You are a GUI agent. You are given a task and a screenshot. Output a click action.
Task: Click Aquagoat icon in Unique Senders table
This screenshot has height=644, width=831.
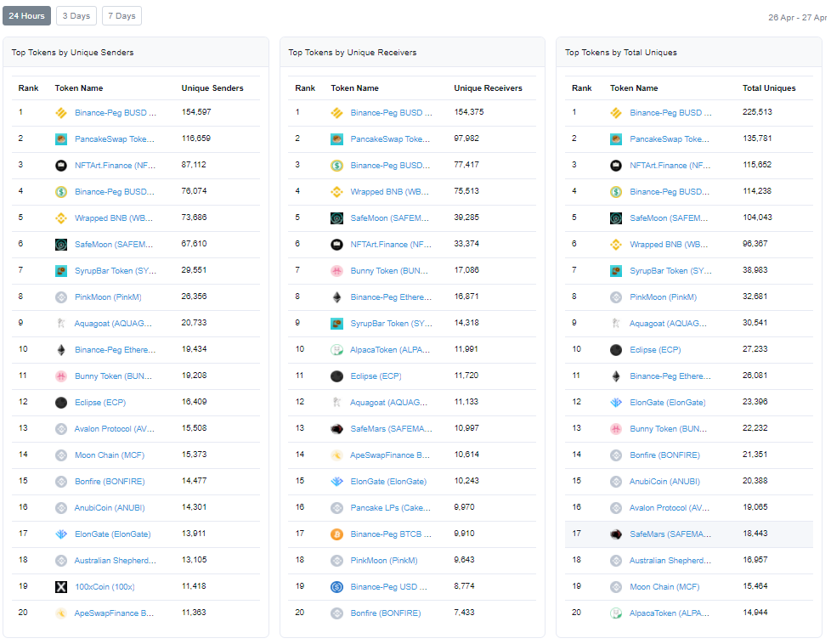pyautogui.click(x=61, y=324)
